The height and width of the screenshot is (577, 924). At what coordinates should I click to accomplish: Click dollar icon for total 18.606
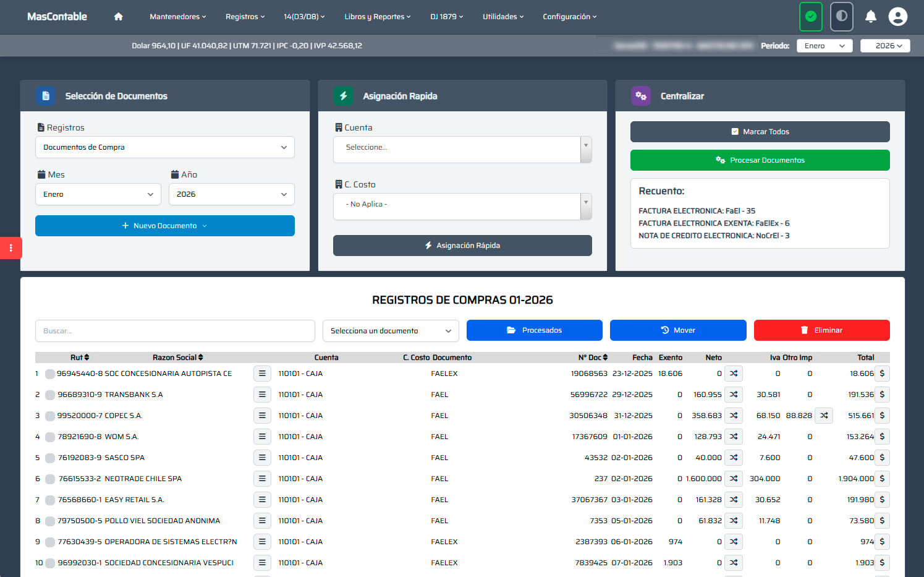tap(882, 374)
